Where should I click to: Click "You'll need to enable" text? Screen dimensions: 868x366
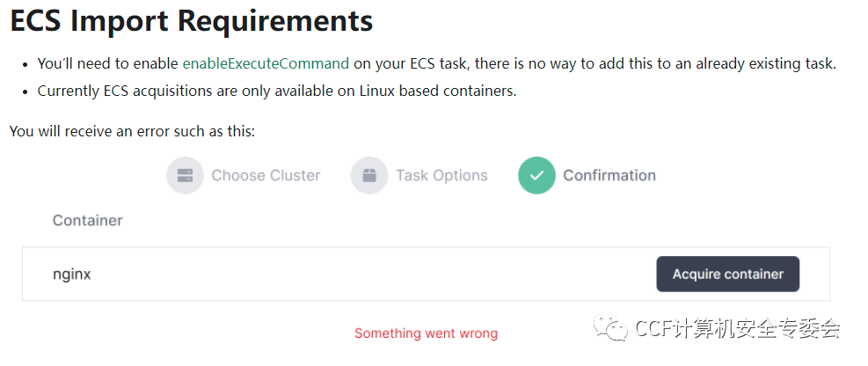point(107,63)
